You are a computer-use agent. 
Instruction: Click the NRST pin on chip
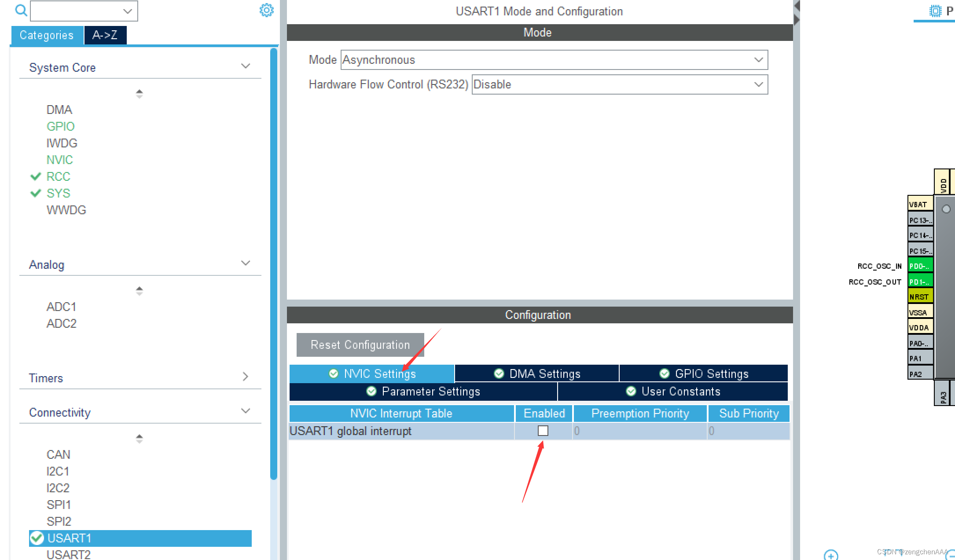920,297
